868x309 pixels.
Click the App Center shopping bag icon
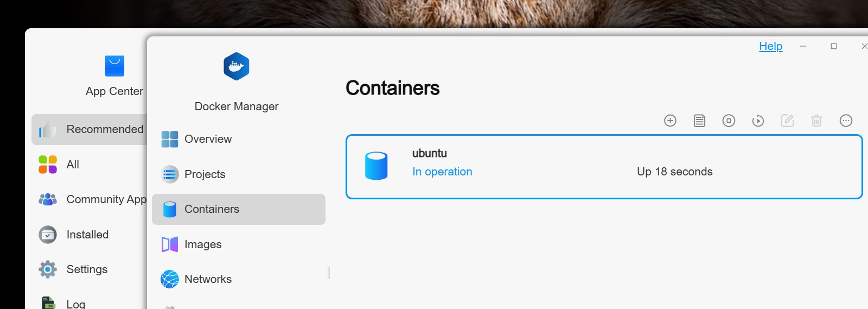tap(114, 66)
